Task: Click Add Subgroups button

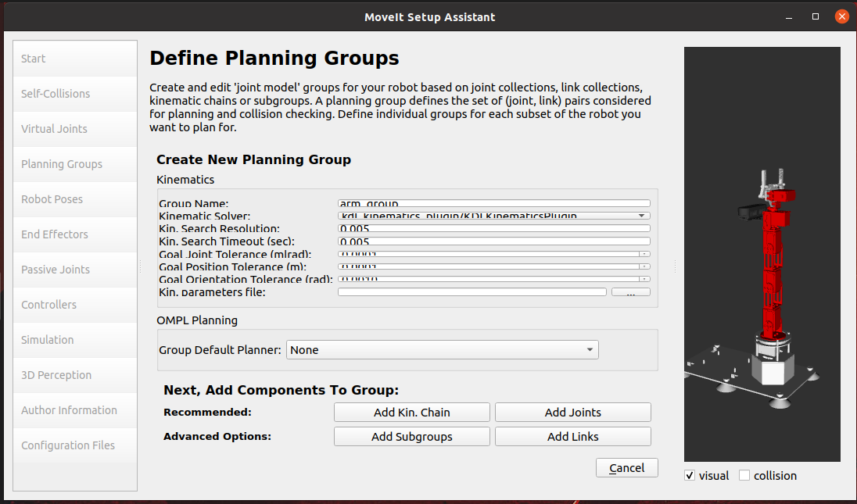Action: pos(411,436)
